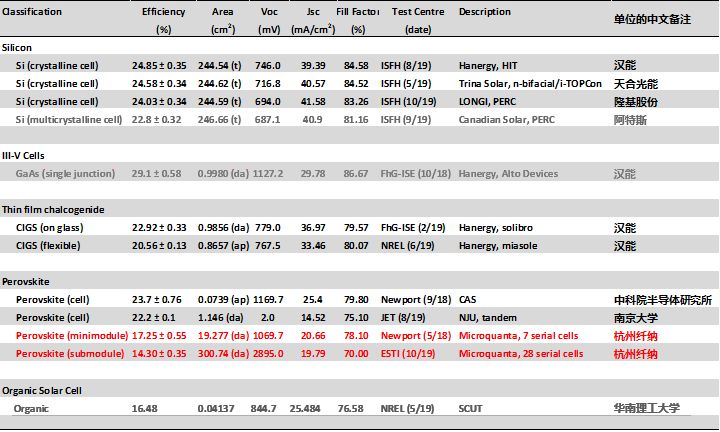Select the 'Voc' column header

point(269,12)
